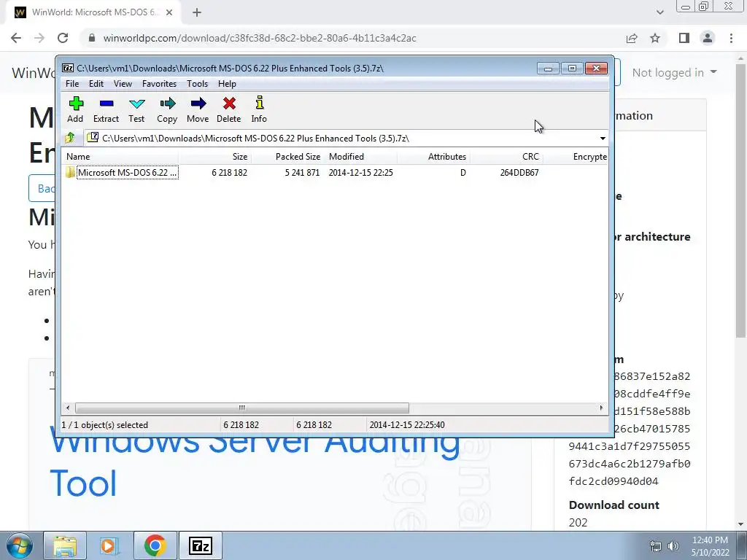Select the WinWorld MS-DOS tab

[x=93, y=13]
